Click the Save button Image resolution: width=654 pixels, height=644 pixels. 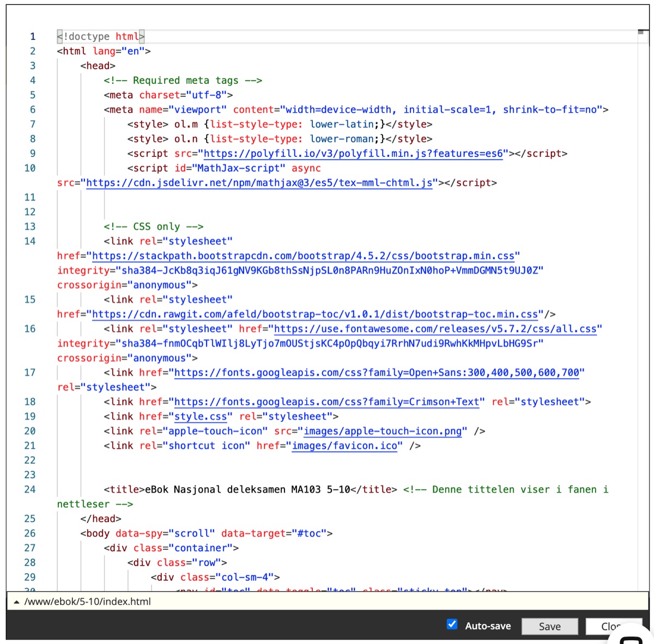pyautogui.click(x=549, y=627)
